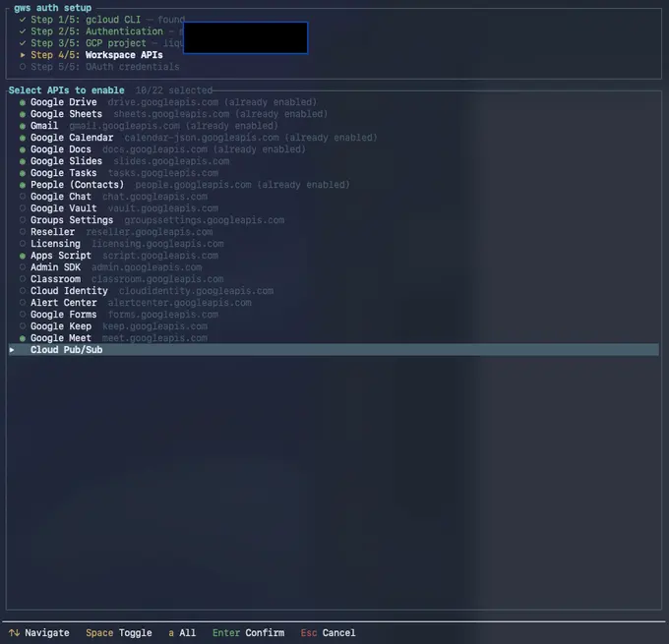Image resolution: width=669 pixels, height=644 pixels.
Task: Click 'groupssettings.googleapis.com' text
Action: [x=205, y=220]
